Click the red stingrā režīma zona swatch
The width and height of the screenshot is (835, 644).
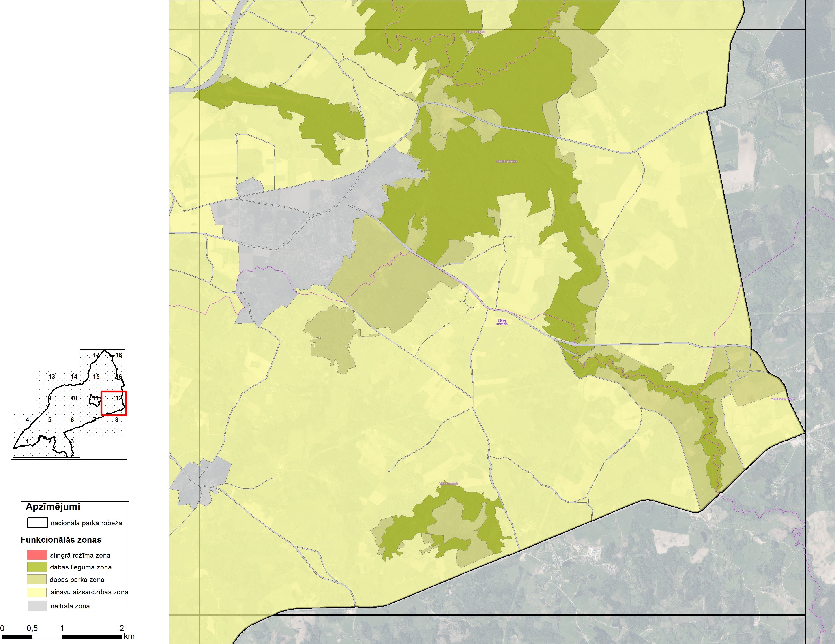[37, 554]
